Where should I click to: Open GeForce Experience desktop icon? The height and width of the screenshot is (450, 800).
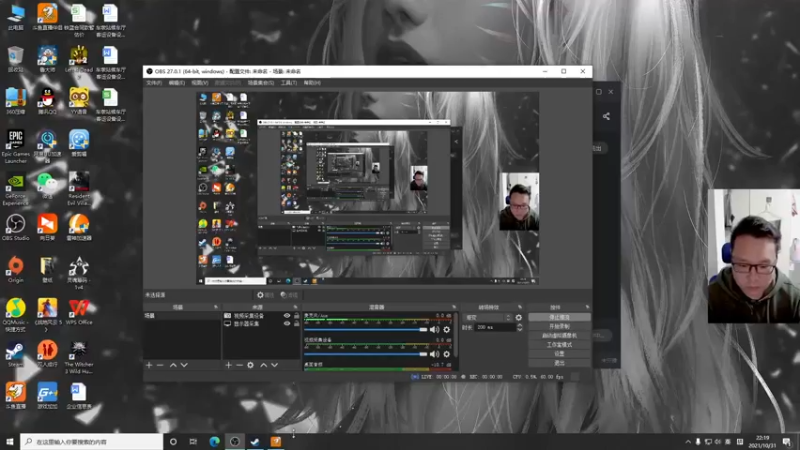15,189
